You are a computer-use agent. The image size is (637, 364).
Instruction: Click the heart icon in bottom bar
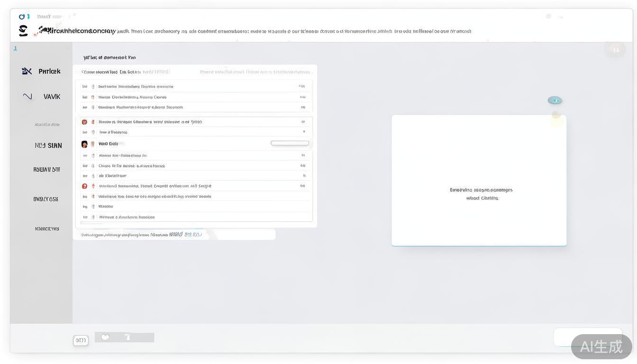click(105, 337)
